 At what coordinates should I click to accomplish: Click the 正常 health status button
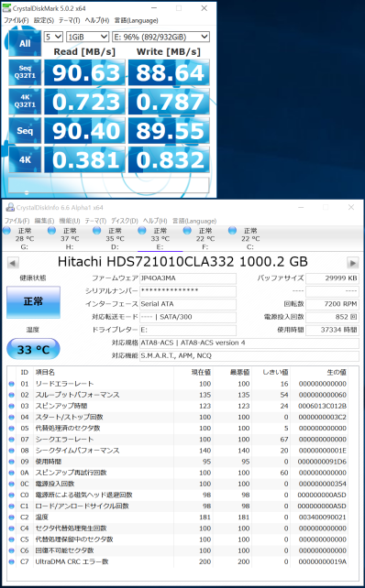(x=33, y=302)
